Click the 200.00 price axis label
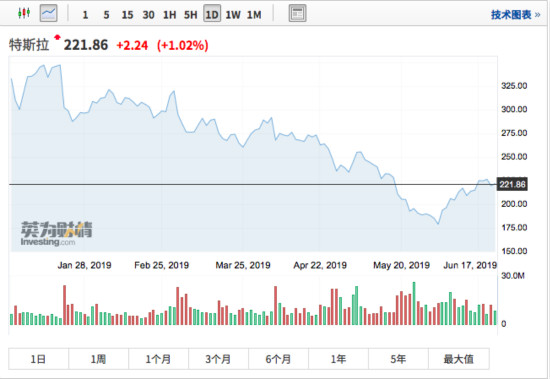The height and width of the screenshot is (379, 550). click(514, 204)
